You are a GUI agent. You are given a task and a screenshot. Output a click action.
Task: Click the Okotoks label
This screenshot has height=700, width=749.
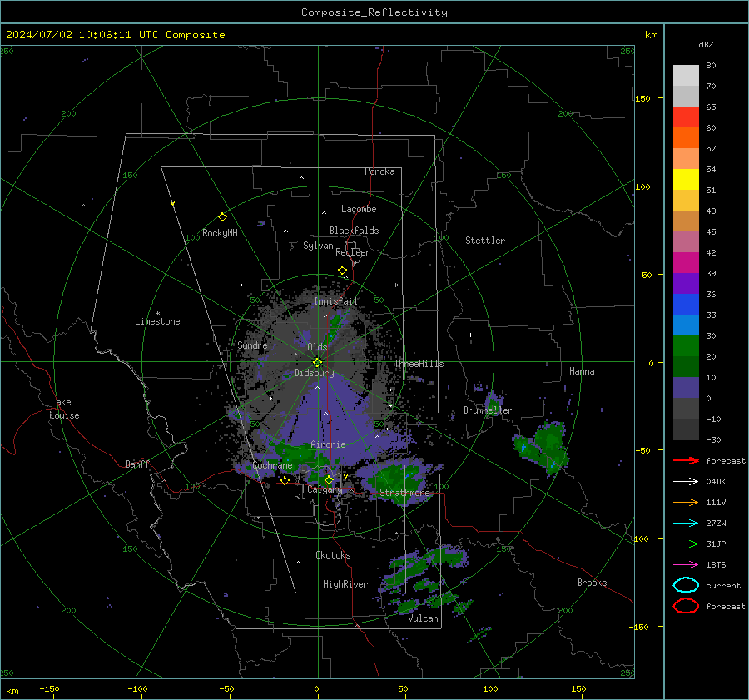(x=333, y=555)
